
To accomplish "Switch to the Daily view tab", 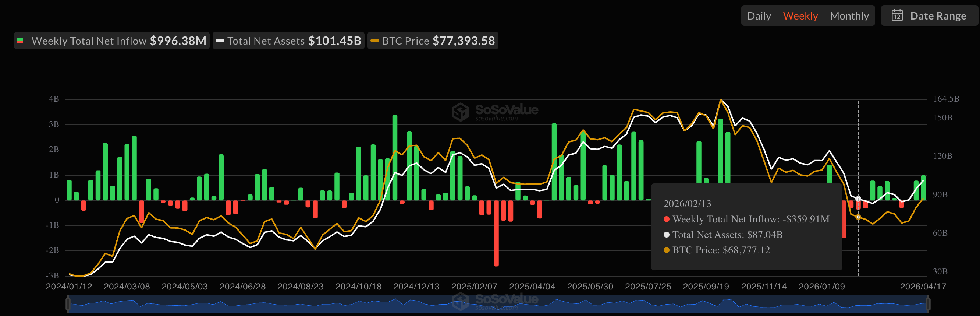I will pos(759,15).
